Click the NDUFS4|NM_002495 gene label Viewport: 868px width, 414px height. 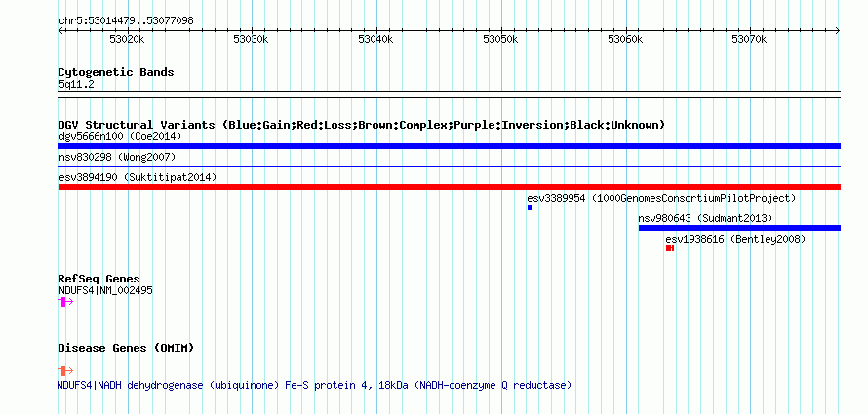105,290
